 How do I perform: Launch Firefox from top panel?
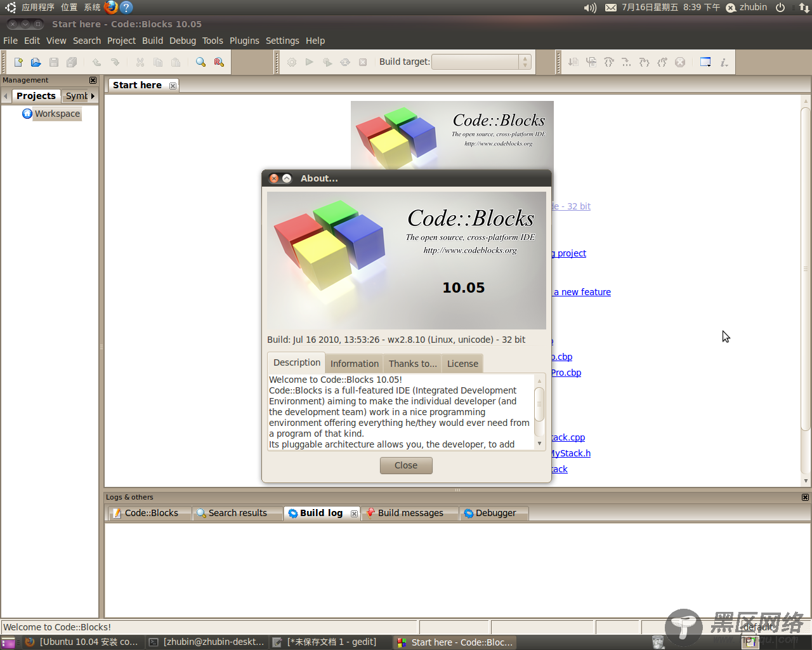point(111,7)
